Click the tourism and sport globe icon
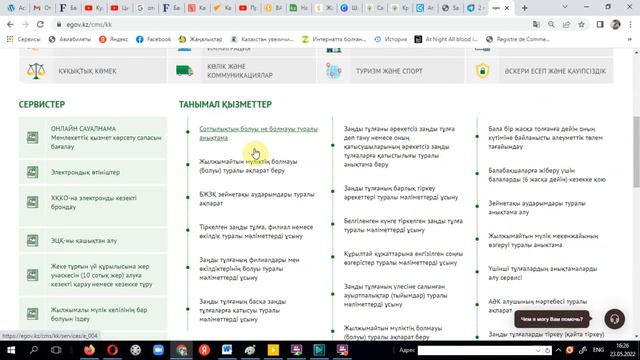640x360 pixels. (333, 71)
